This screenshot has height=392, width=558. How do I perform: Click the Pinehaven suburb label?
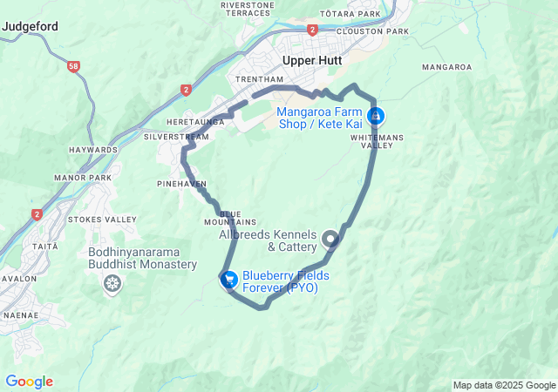coord(182,184)
